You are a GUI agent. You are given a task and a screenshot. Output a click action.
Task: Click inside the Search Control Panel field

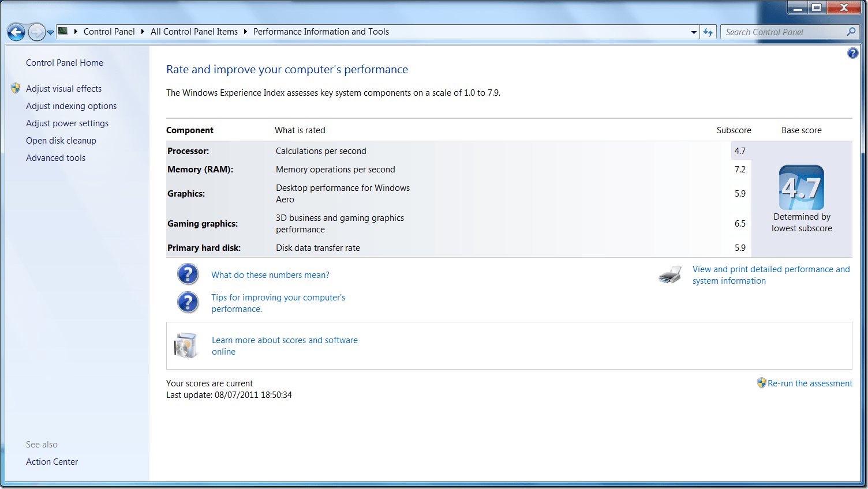[782, 32]
